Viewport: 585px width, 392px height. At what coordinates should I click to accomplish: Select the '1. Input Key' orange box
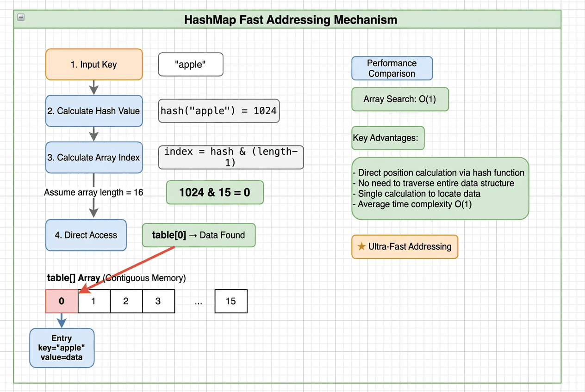(x=94, y=65)
